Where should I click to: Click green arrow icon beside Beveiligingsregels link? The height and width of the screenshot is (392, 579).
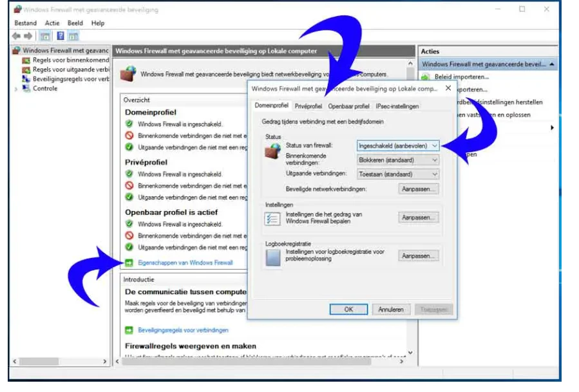[129, 330]
